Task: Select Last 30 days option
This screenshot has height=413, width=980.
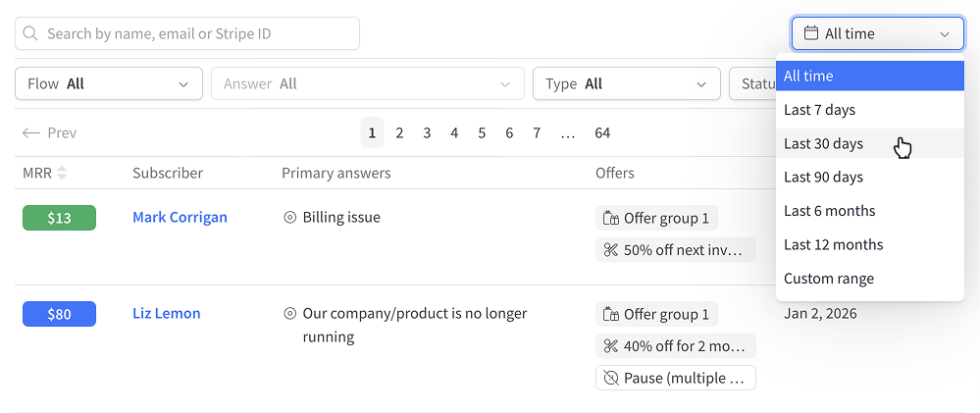Action: [x=824, y=143]
